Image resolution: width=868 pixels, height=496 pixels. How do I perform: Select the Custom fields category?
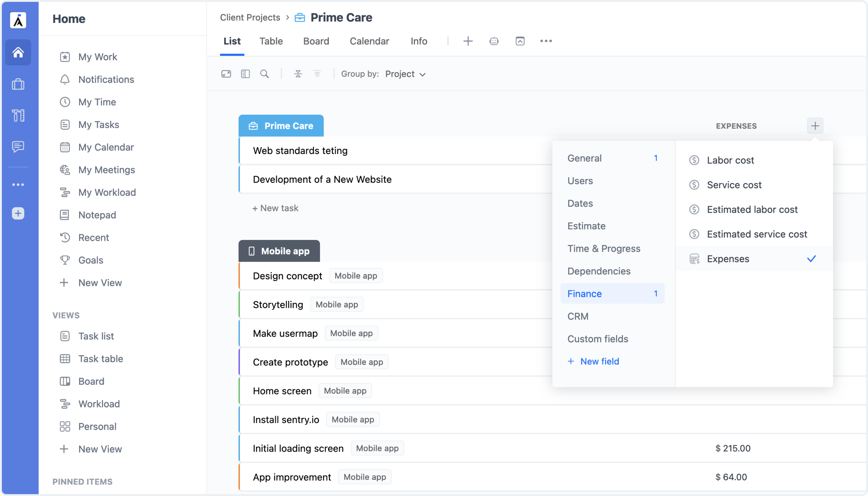[x=613, y=339]
